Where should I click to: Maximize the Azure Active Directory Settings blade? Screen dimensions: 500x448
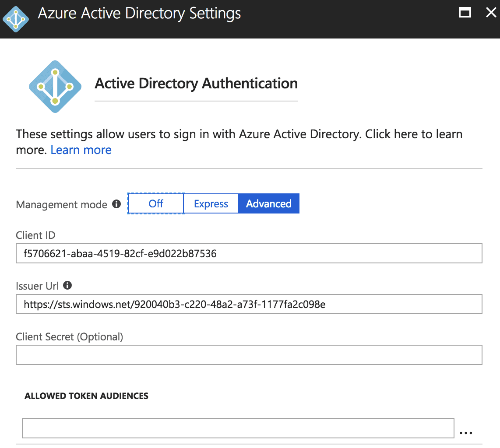(465, 13)
